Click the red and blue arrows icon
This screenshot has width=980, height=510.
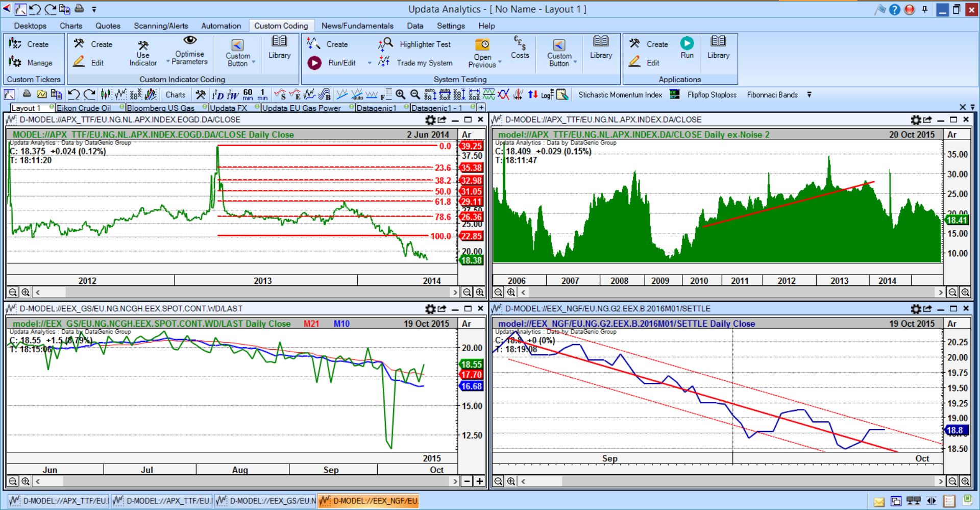(533, 94)
